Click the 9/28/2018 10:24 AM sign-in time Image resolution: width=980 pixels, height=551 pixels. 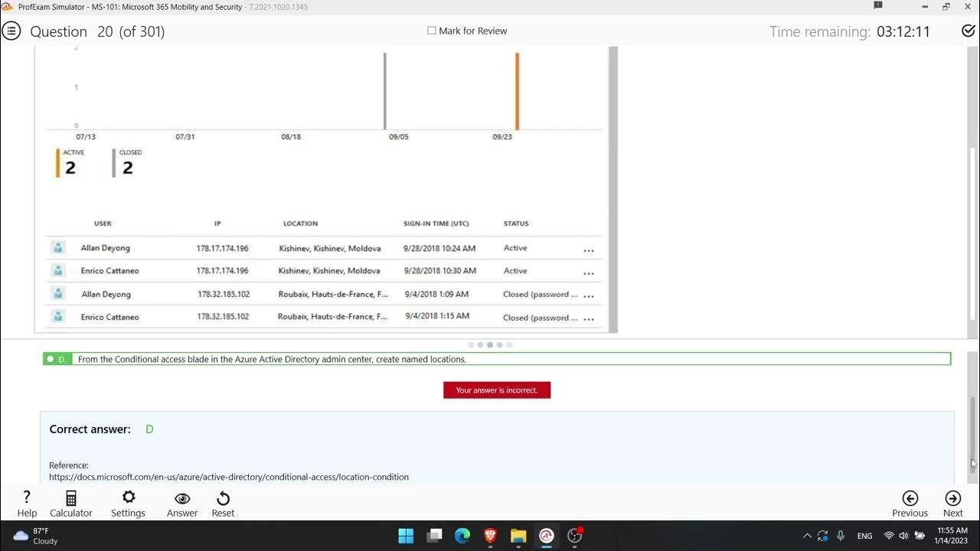pyautogui.click(x=439, y=248)
